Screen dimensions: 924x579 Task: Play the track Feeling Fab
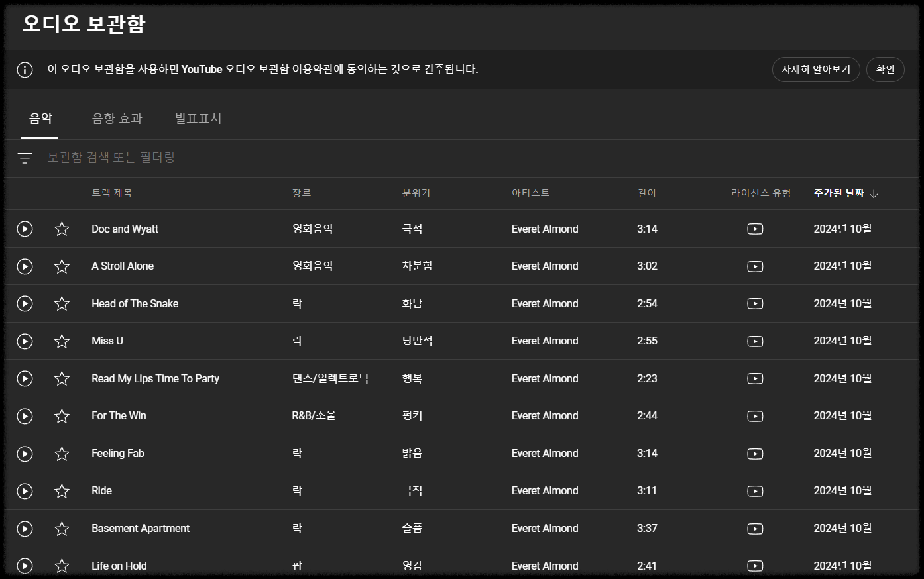click(x=25, y=454)
